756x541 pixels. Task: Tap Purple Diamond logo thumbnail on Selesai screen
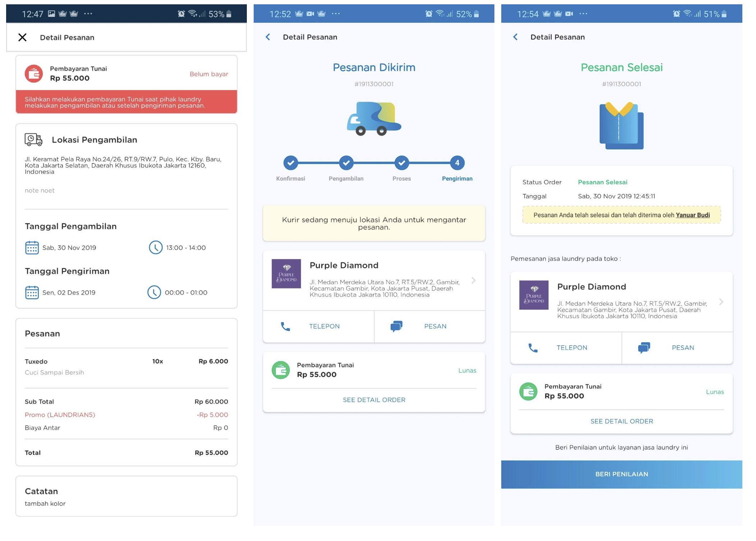tap(534, 295)
